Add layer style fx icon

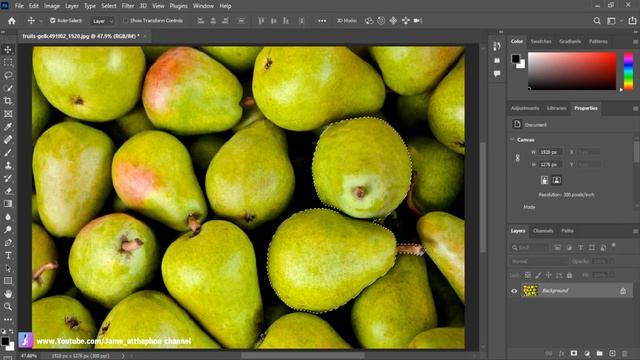pos(561,353)
